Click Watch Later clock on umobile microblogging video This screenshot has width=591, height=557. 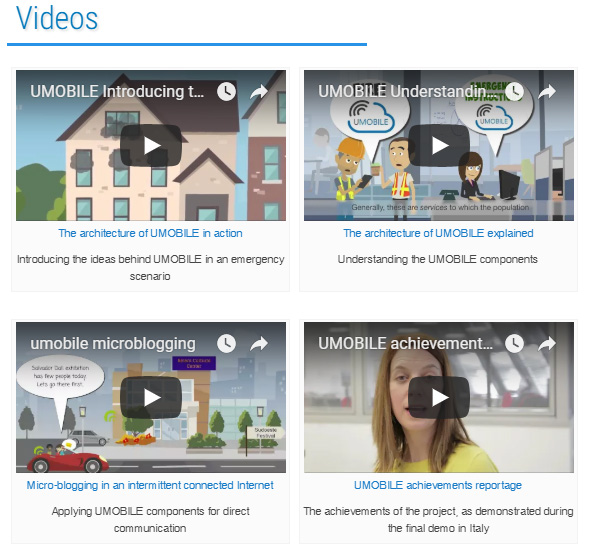[x=227, y=343]
